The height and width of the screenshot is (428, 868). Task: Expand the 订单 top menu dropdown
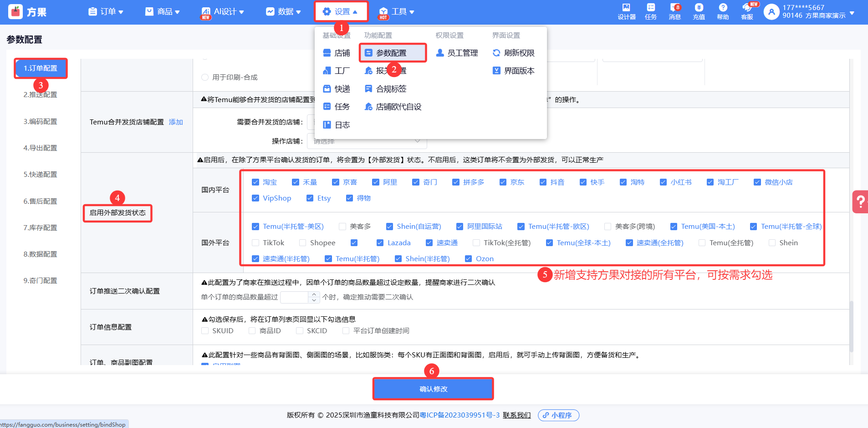tap(106, 12)
